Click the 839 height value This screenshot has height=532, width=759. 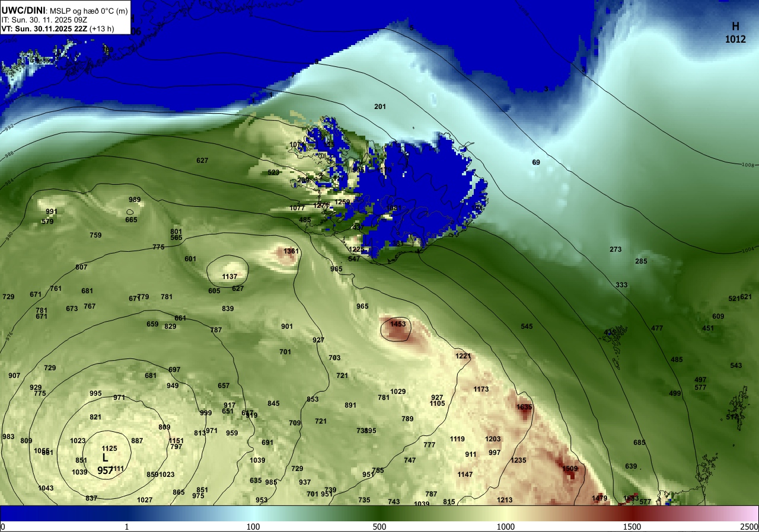228,309
